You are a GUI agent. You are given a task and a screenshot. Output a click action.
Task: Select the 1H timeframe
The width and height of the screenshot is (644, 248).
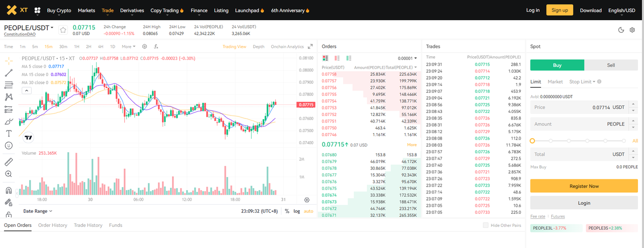(x=76, y=46)
